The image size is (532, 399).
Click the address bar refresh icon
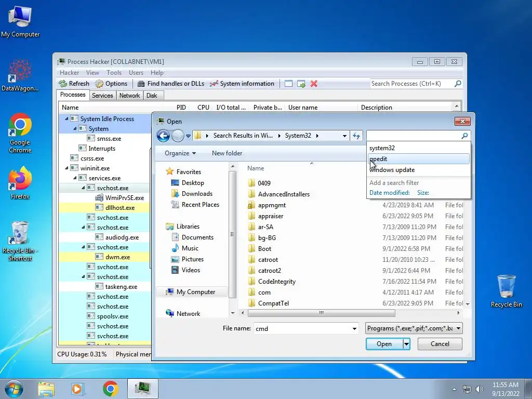(x=356, y=136)
